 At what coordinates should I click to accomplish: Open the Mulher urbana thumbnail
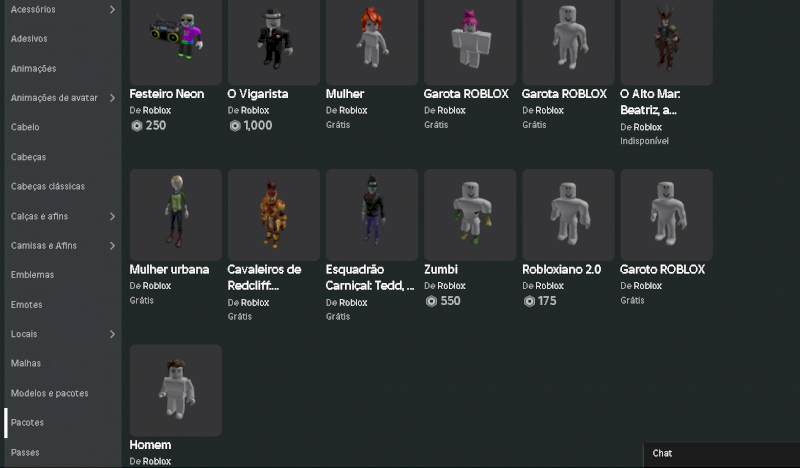coord(176,215)
